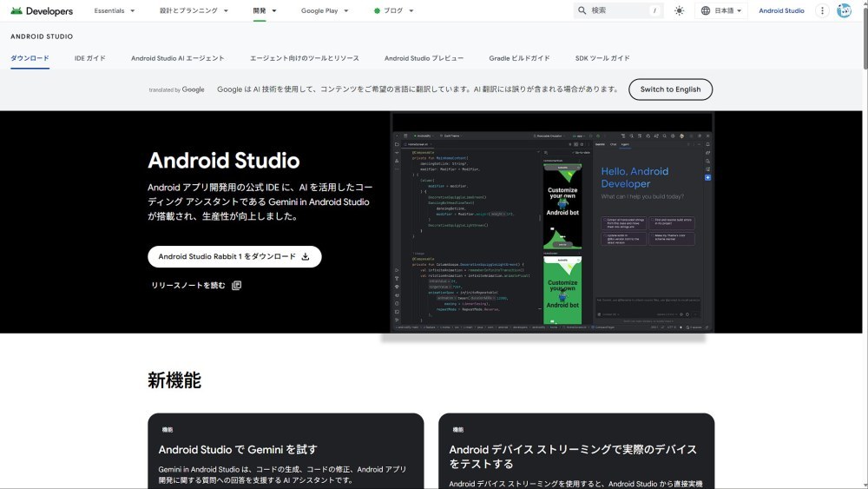
Task: Click the download arrow icon on the button
Action: pyautogui.click(x=306, y=256)
